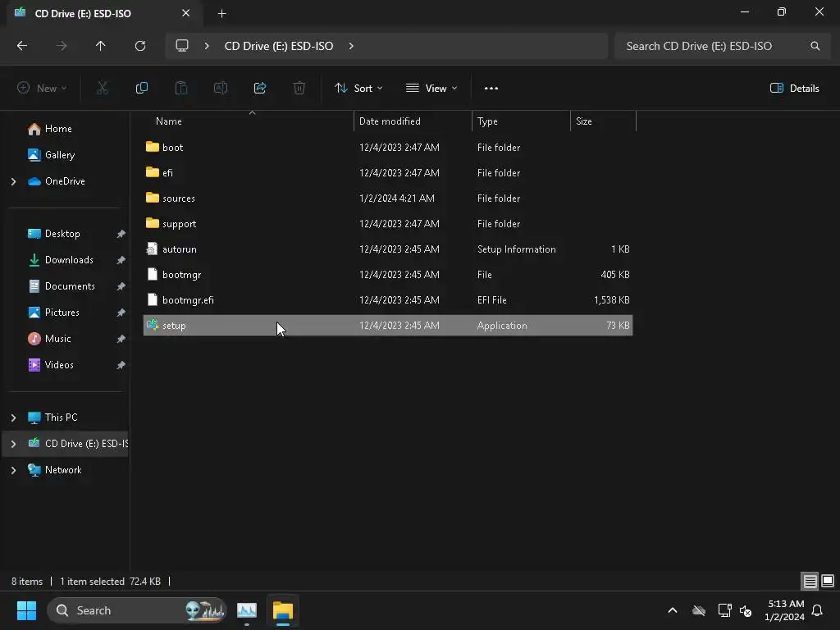
Task: Click the Delete trash icon
Action: click(x=299, y=88)
